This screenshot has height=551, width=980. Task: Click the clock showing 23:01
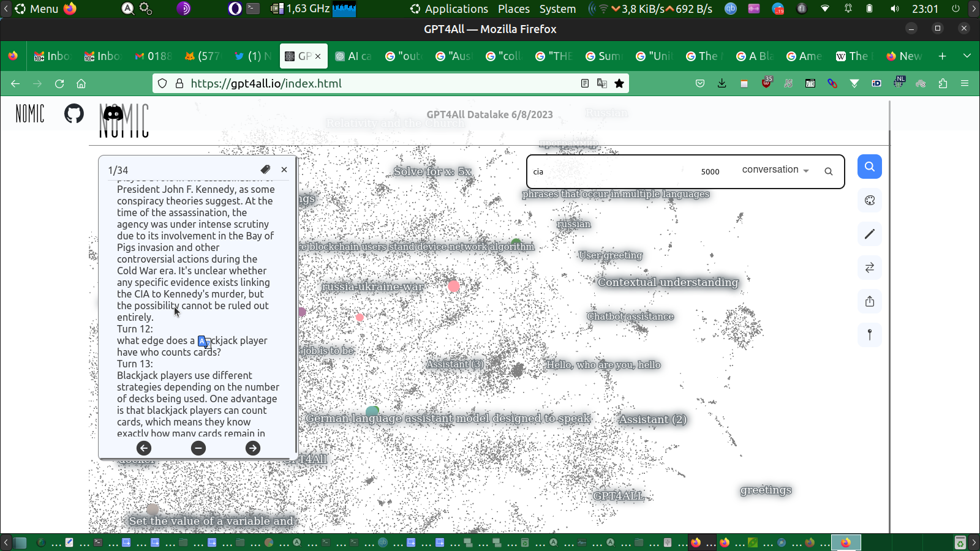(x=925, y=9)
